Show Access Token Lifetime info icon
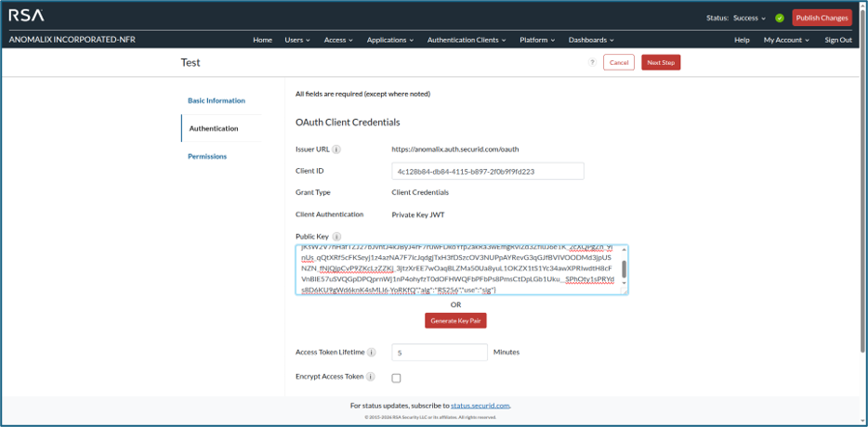 point(372,353)
